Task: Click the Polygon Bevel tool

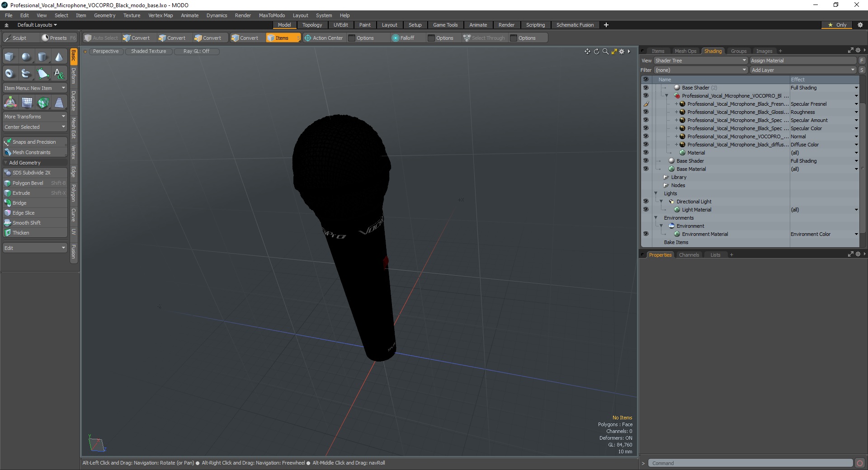Action: (x=35, y=183)
